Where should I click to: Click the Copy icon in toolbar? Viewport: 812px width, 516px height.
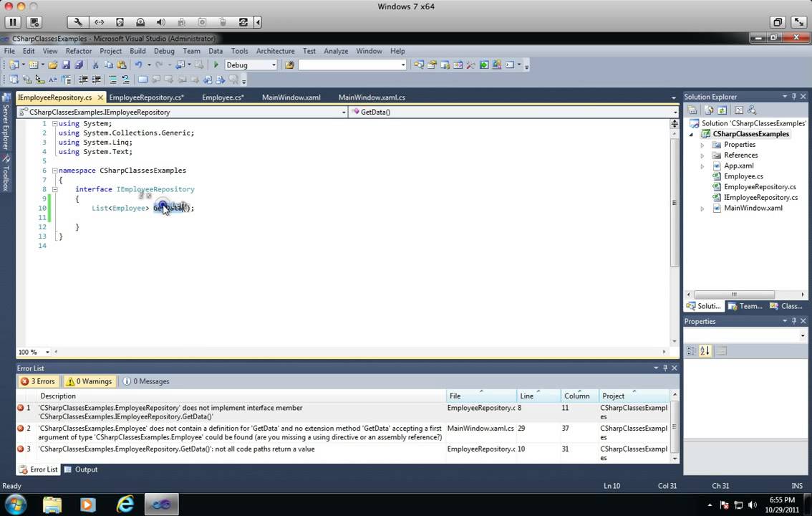pos(108,64)
